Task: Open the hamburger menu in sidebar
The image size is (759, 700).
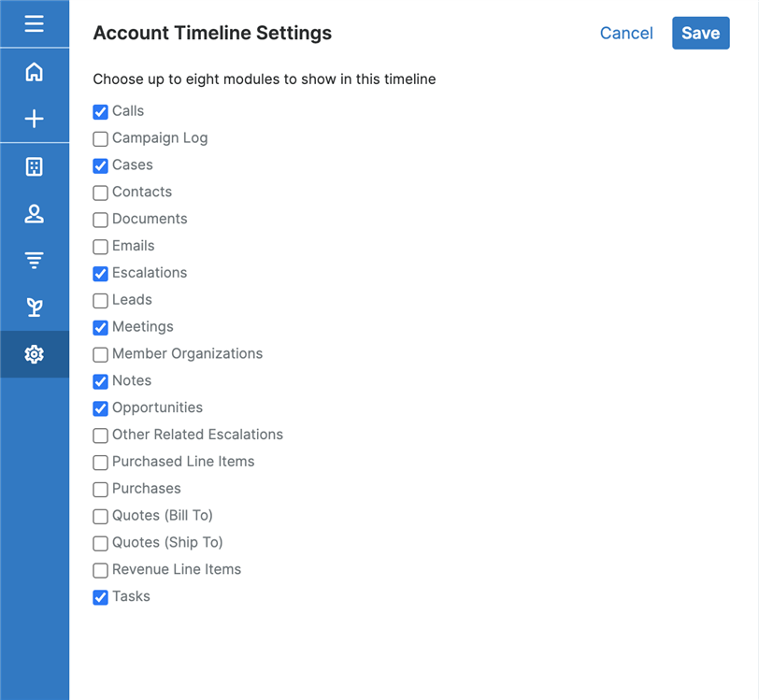Action: pos(35,23)
